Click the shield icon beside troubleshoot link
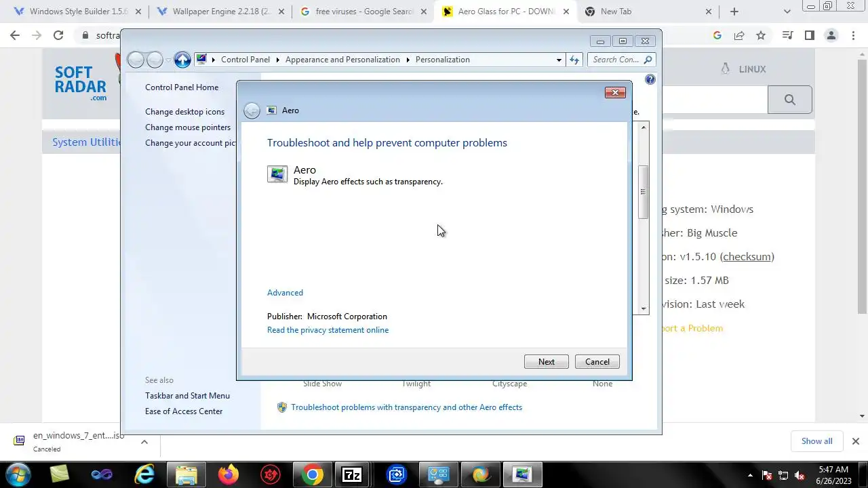The image size is (868, 488). 282,407
